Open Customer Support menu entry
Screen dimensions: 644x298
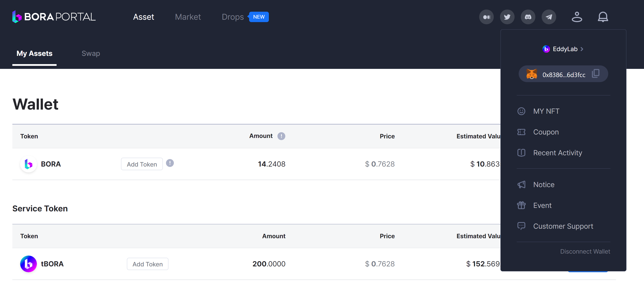[x=563, y=226]
